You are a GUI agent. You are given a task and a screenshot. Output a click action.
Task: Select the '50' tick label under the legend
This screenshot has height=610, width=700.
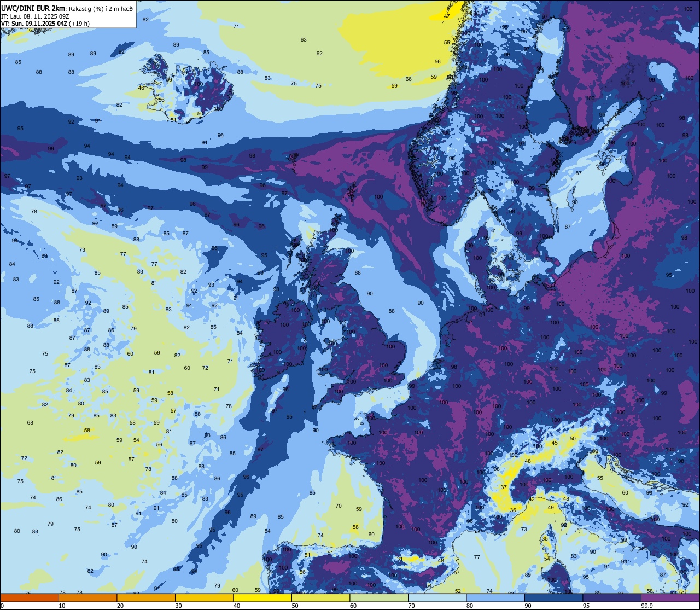[295, 606]
